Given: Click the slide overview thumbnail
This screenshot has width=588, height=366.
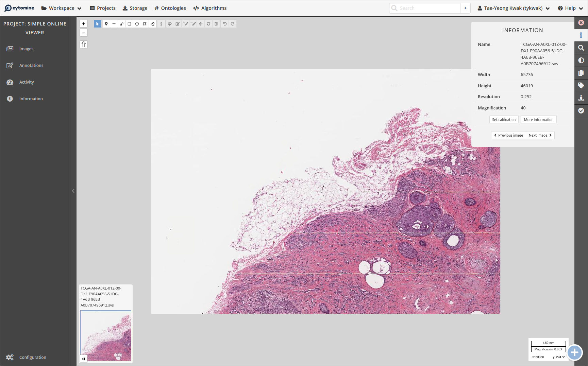Looking at the screenshot, I should point(105,336).
